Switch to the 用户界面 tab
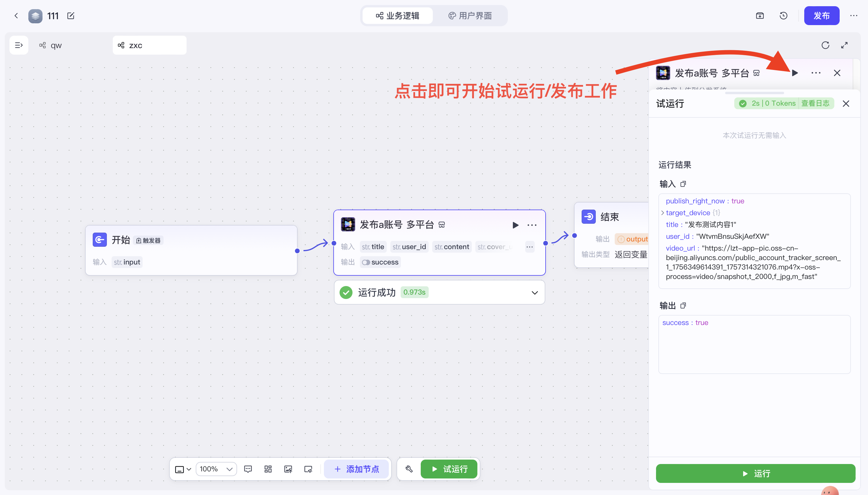 (x=470, y=16)
